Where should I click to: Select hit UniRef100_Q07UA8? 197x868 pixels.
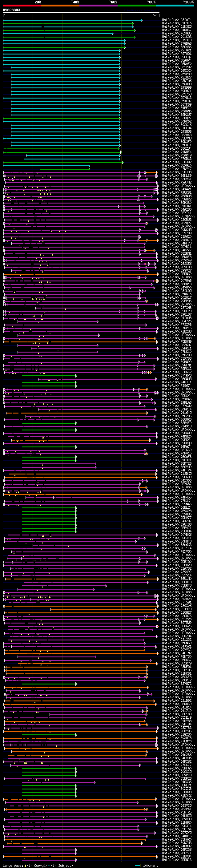point(176,281)
